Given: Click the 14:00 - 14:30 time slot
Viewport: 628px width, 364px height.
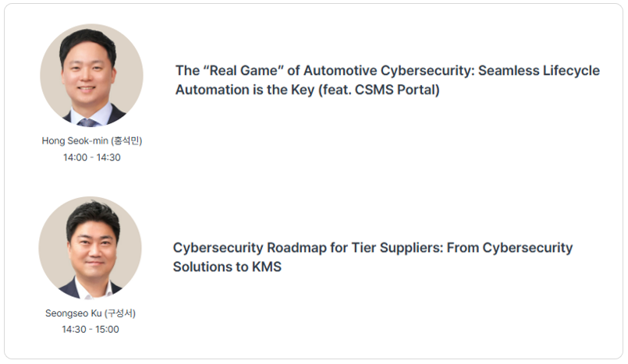Looking at the screenshot, I should pyautogui.click(x=92, y=157).
